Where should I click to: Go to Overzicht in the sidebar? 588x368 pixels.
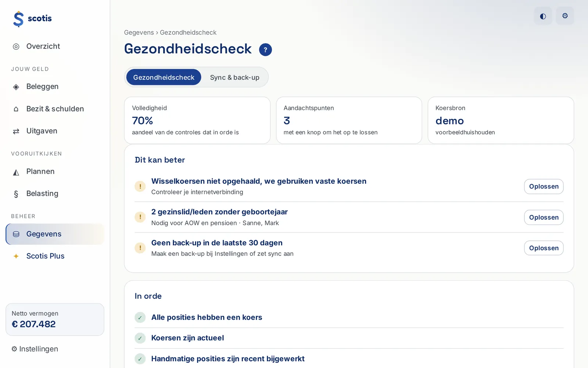[x=55, y=46]
